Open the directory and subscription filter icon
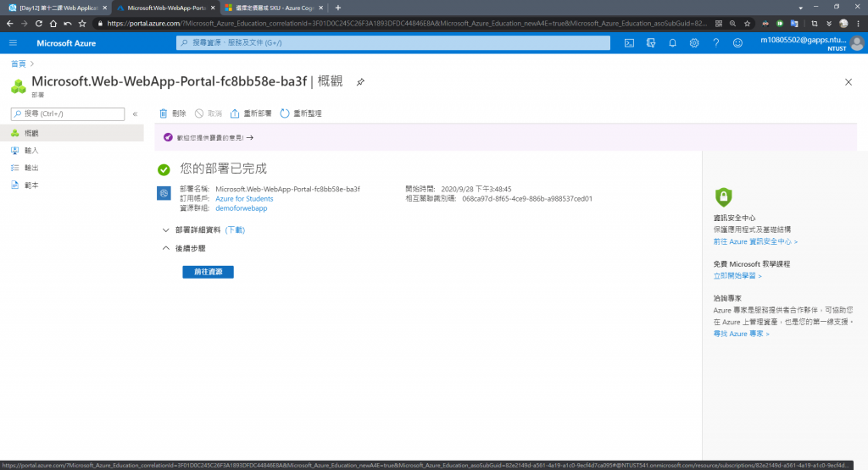Image resolution: width=868 pixels, height=470 pixels. pyautogui.click(x=651, y=42)
